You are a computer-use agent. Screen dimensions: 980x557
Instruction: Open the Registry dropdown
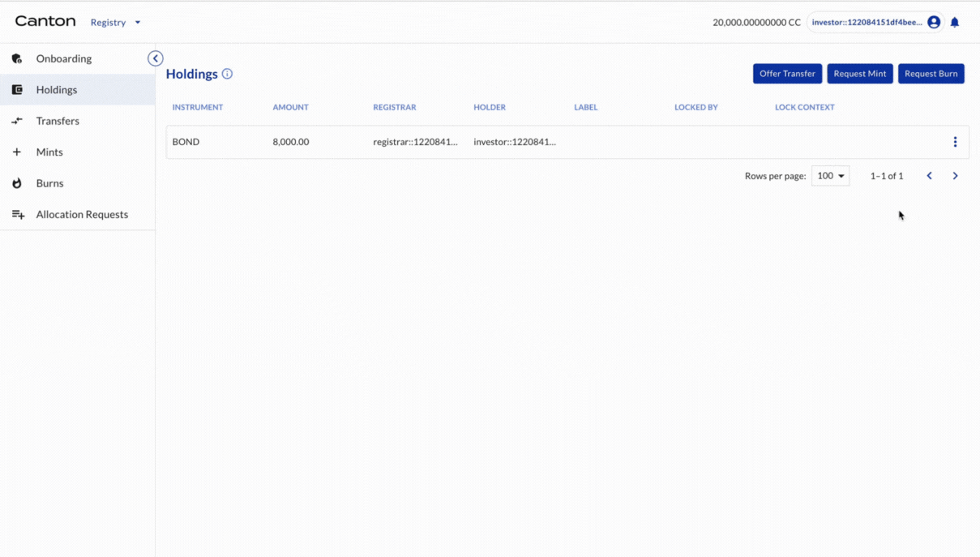tap(116, 22)
